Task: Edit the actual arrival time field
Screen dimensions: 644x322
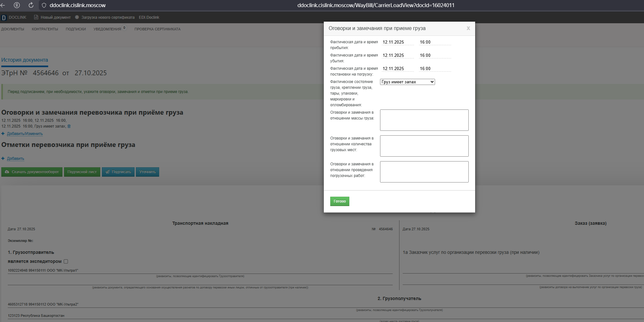Action: click(435, 42)
